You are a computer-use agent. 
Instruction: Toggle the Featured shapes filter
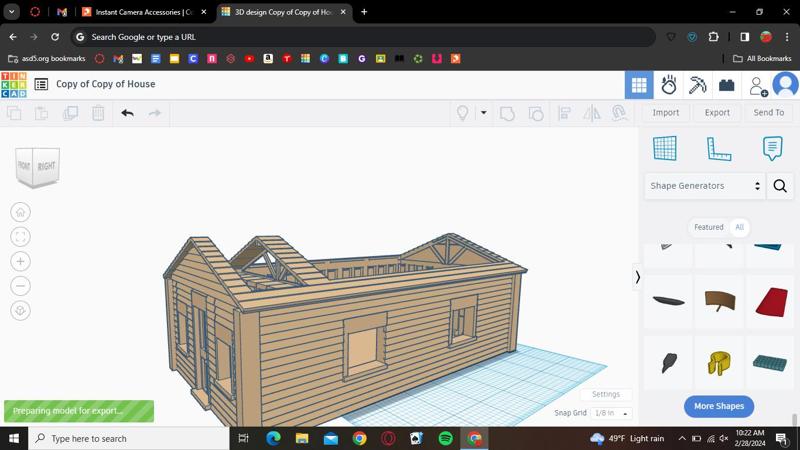[708, 227]
